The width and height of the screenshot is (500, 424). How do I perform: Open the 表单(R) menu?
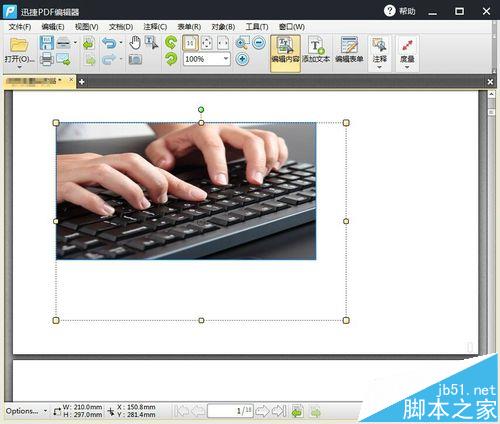pos(189,27)
